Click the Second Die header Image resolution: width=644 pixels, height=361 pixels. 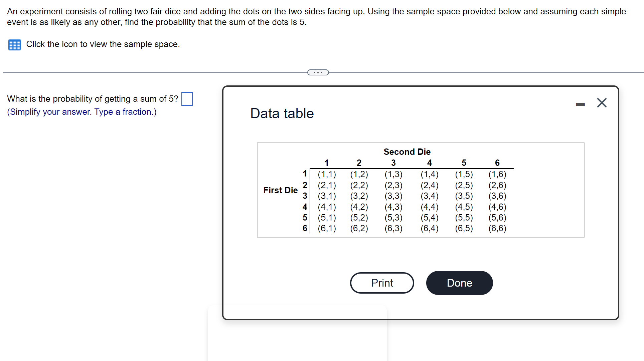pyautogui.click(x=407, y=152)
